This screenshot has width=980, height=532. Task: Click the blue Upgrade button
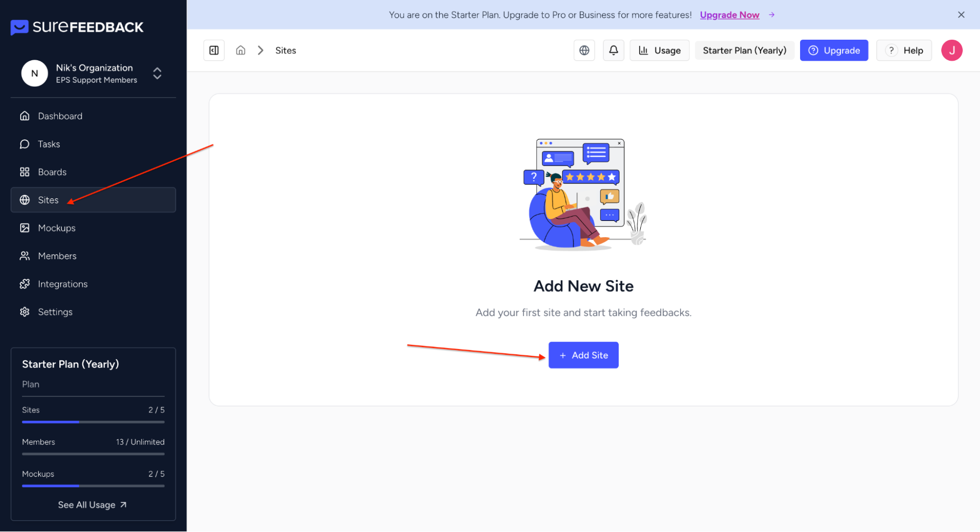pyautogui.click(x=833, y=50)
